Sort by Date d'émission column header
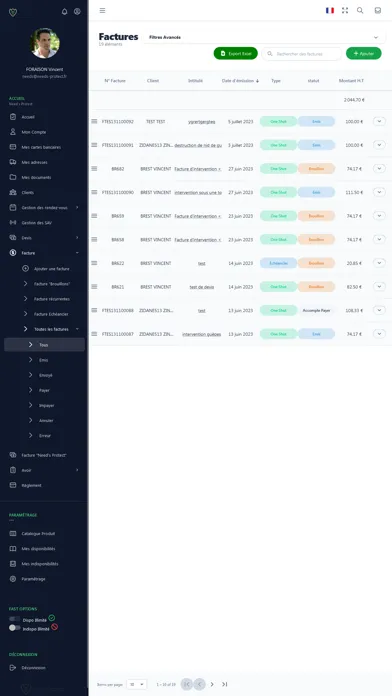The image size is (392, 696). [240, 81]
